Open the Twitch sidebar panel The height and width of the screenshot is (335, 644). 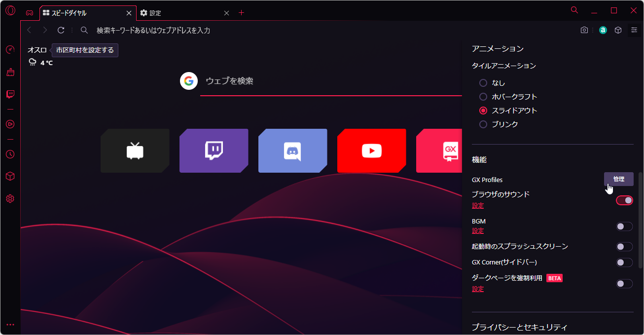[10, 94]
